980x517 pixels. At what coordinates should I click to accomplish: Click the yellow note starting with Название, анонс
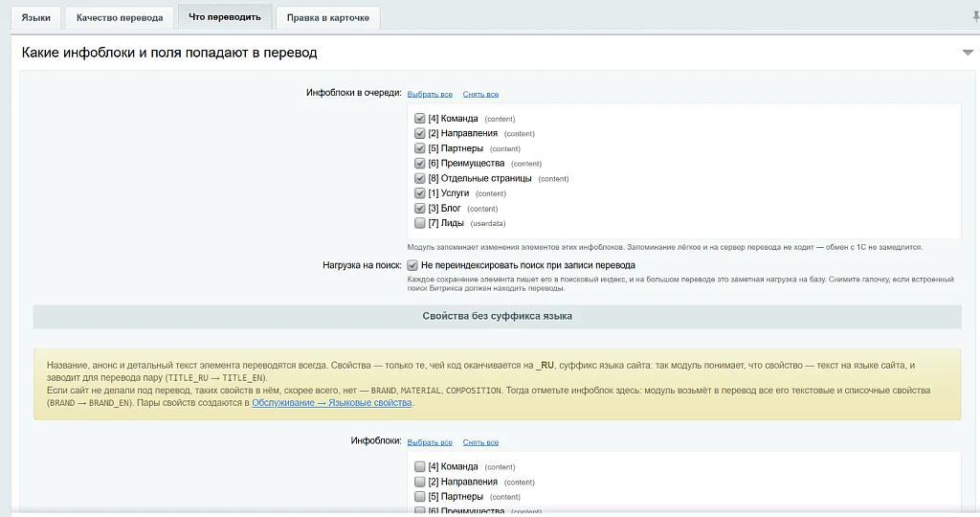497,384
